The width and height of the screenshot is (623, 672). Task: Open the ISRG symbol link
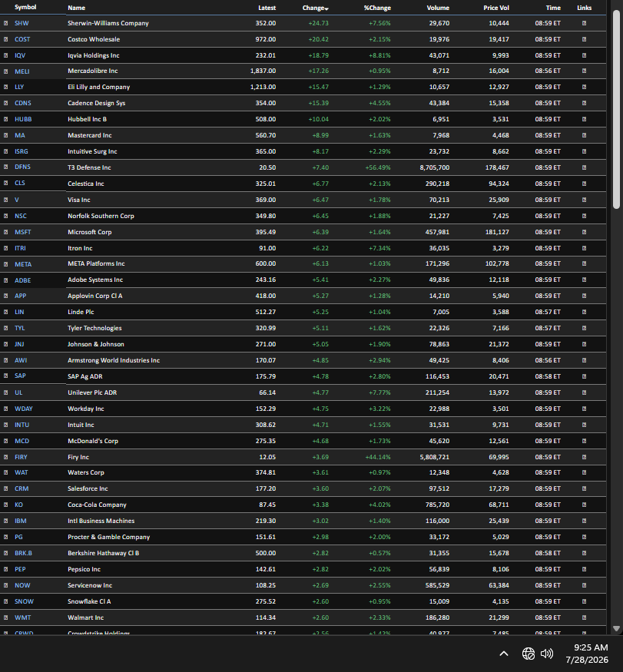click(22, 151)
